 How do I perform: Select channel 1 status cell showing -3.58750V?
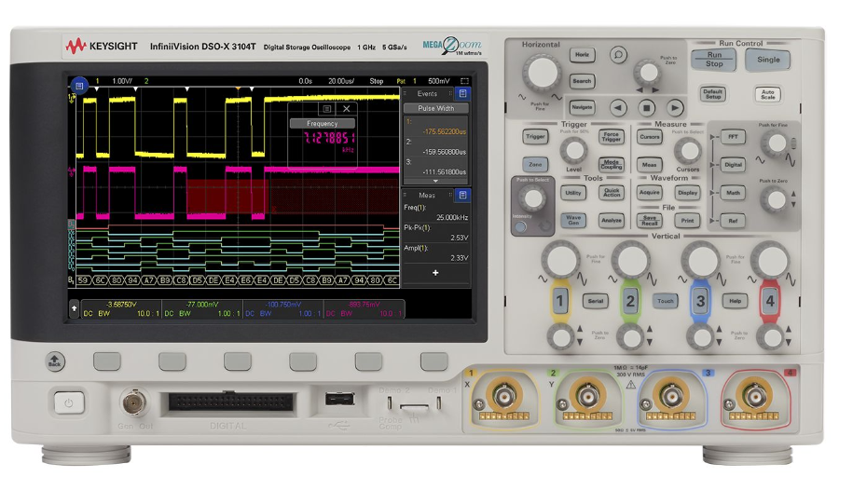tap(121, 308)
